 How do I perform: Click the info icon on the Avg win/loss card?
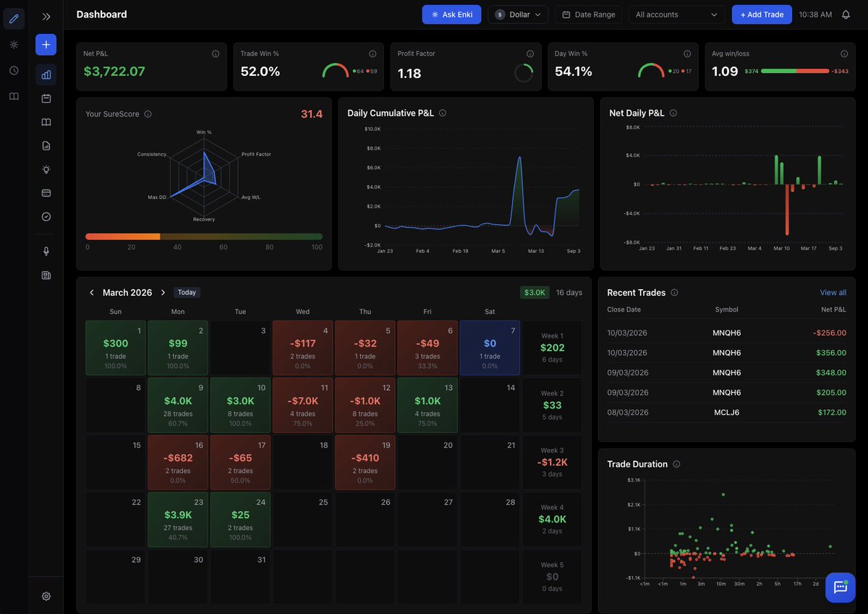(844, 54)
